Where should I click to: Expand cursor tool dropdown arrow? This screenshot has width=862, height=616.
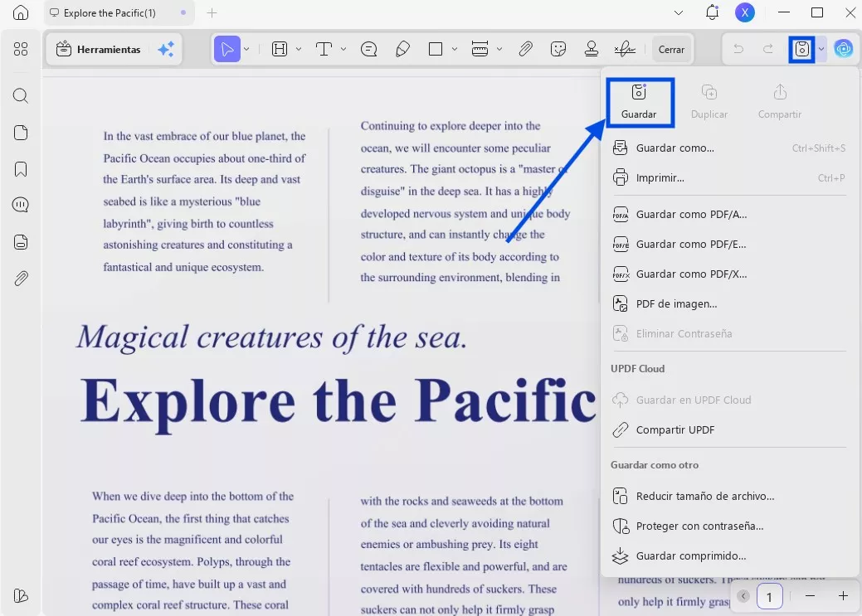(x=246, y=50)
